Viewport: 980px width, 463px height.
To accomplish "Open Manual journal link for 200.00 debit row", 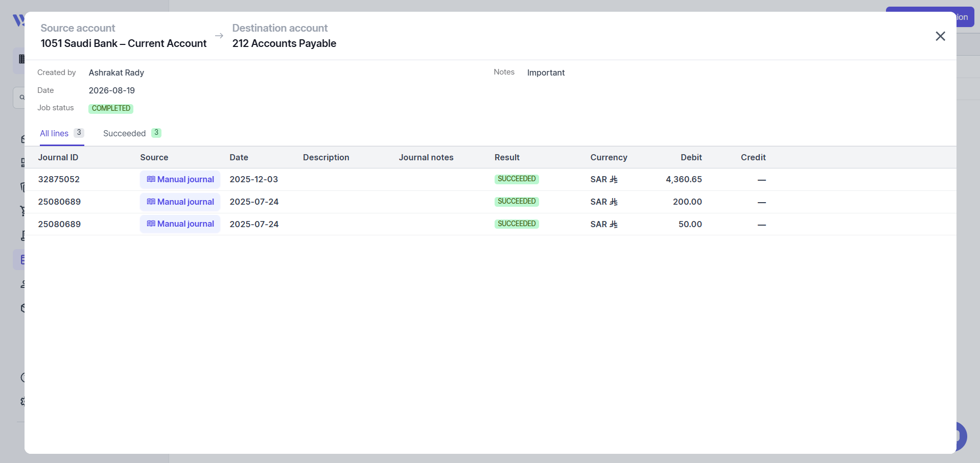I will click(180, 202).
